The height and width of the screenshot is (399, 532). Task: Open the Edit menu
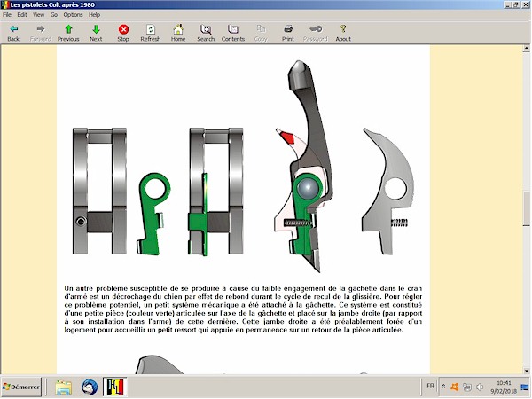tap(21, 15)
